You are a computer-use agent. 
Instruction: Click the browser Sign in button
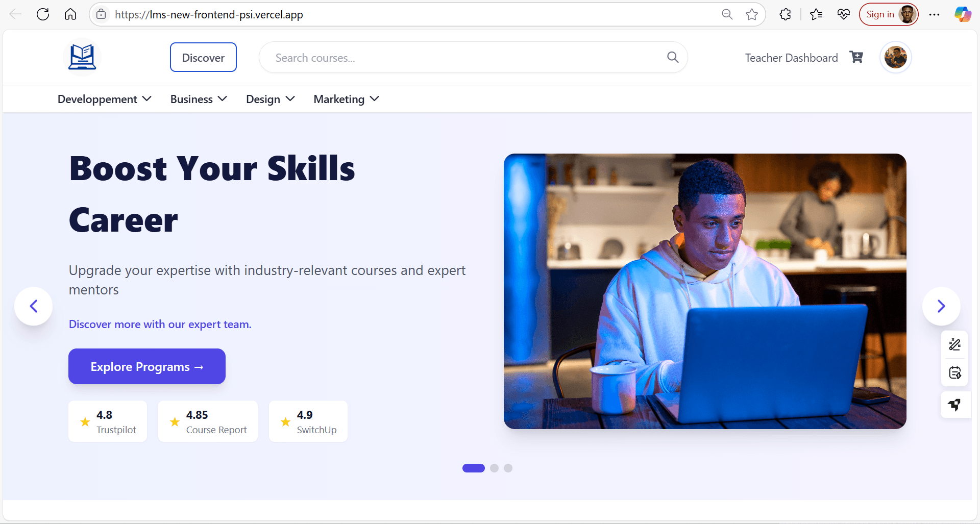(x=889, y=14)
